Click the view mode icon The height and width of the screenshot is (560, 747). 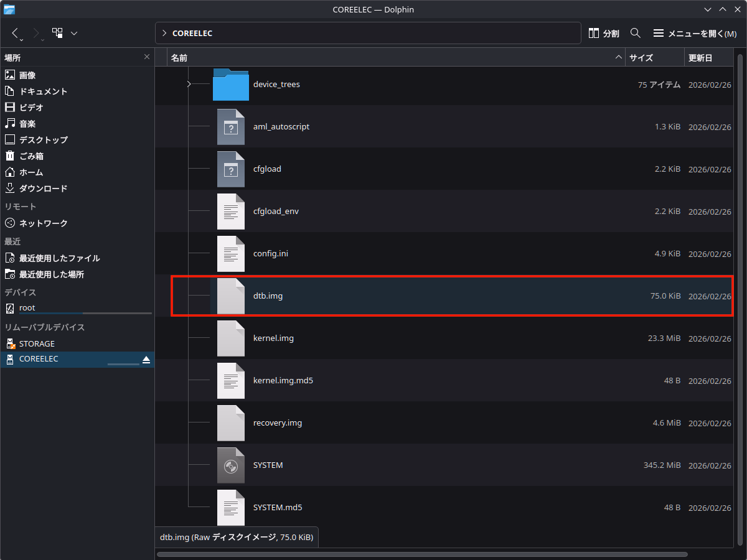[x=57, y=32]
